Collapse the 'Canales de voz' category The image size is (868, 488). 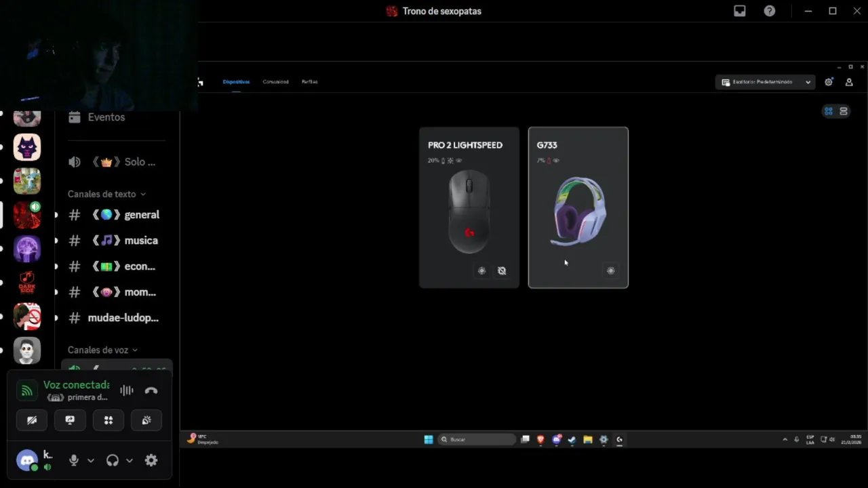pos(102,350)
